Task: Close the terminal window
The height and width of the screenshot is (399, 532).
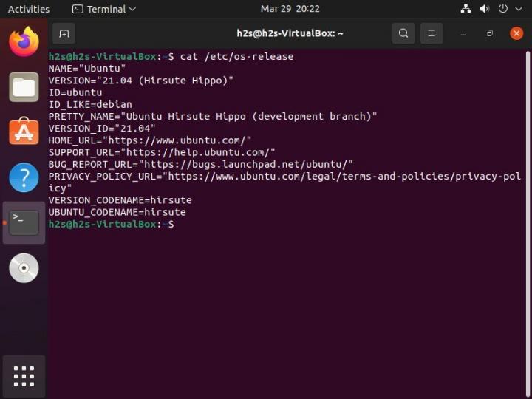Action: point(516,33)
